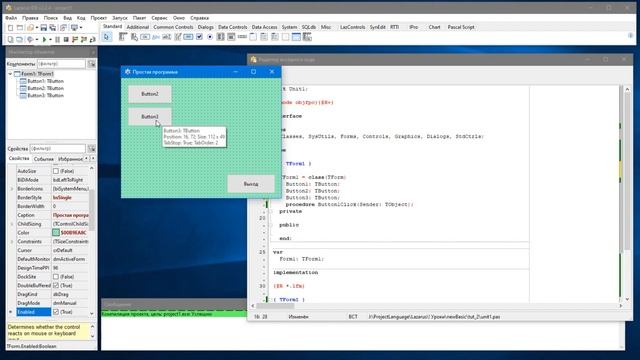Click the green Run arrow icon
Image resolution: width=640 pixels, height=360 pixels.
44,40
